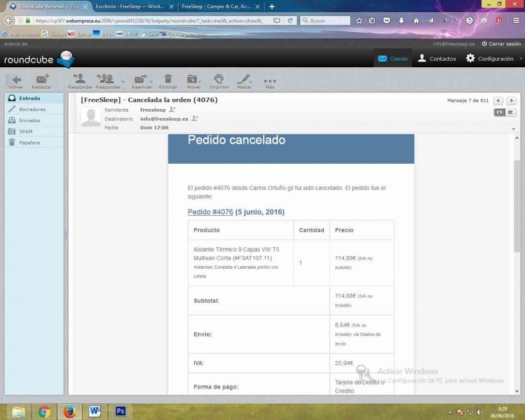
Task: Log out with Cerrar sesión
Action: 501,44
